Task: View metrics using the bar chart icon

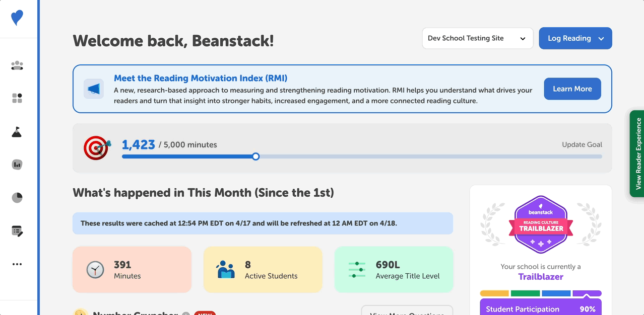Action: click(17, 164)
